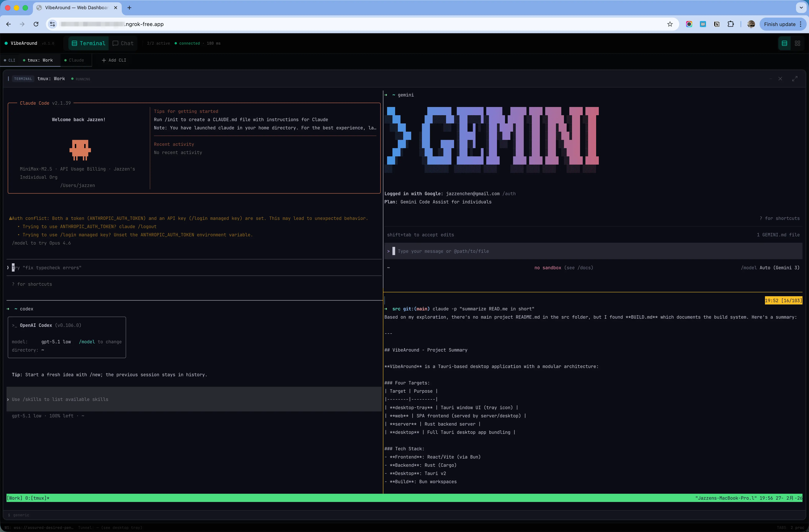The height and width of the screenshot is (532, 809).
Task: Switch to grid layout view
Action: [x=798, y=43]
